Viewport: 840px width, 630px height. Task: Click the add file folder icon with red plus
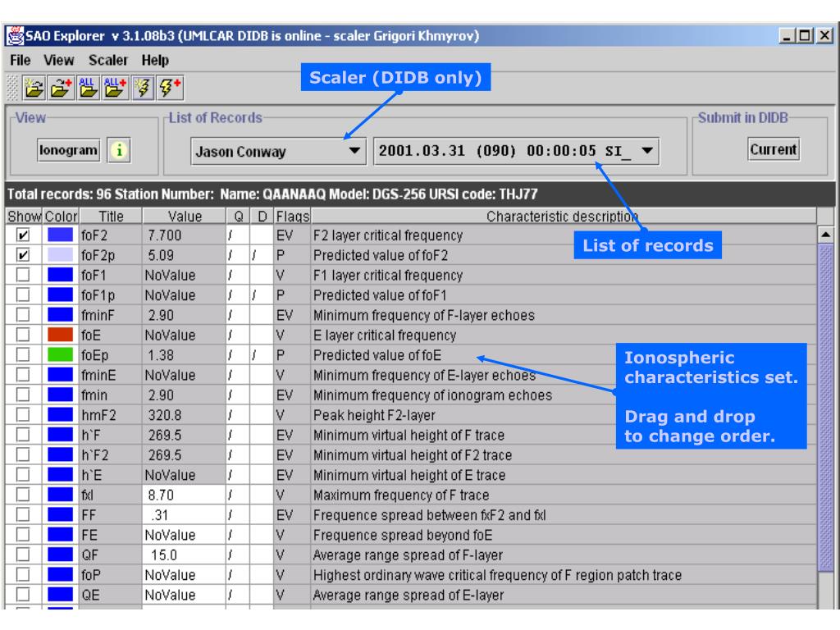coord(61,87)
